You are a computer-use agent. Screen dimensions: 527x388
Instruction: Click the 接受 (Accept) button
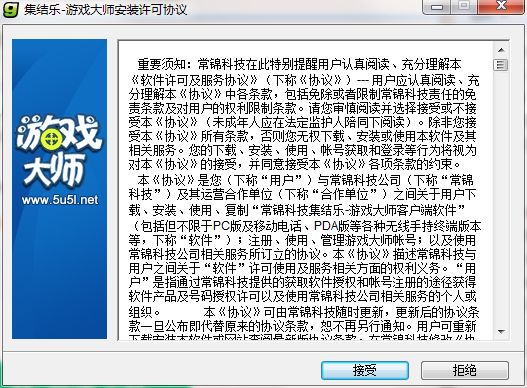pos(365,370)
